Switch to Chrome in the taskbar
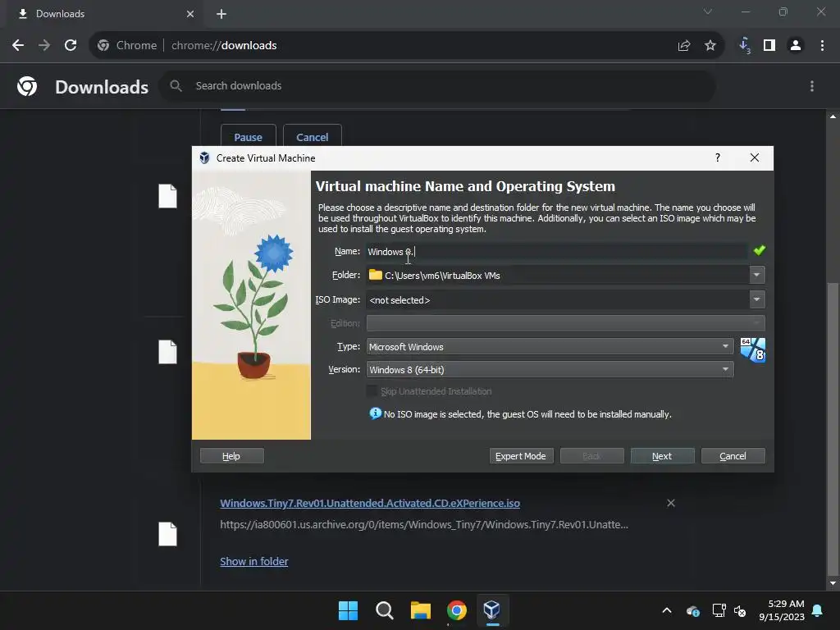This screenshot has width=840, height=630. [x=456, y=610]
